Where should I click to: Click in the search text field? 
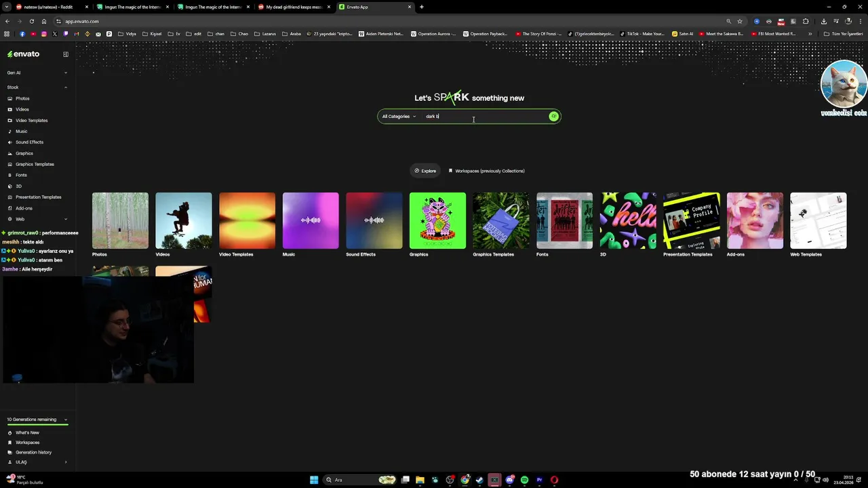pyautogui.click(x=485, y=117)
